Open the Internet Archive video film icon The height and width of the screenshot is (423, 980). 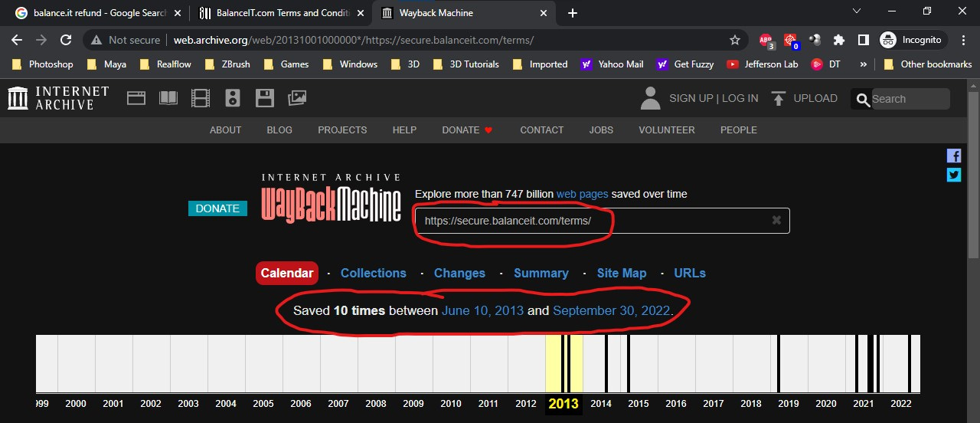[x=201, y=98]
